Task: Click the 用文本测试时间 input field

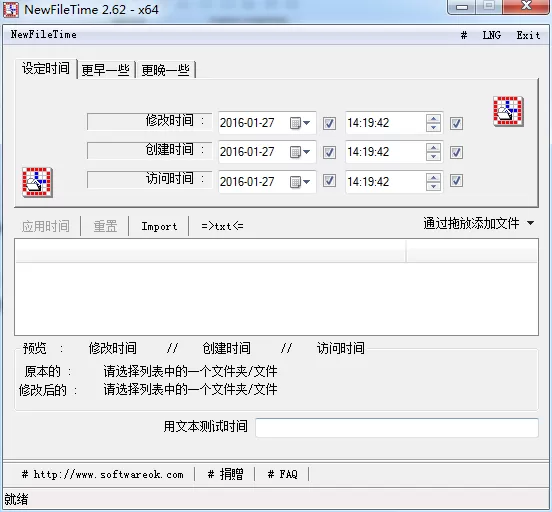Action: pyautogui.click(x=397, y=428)
